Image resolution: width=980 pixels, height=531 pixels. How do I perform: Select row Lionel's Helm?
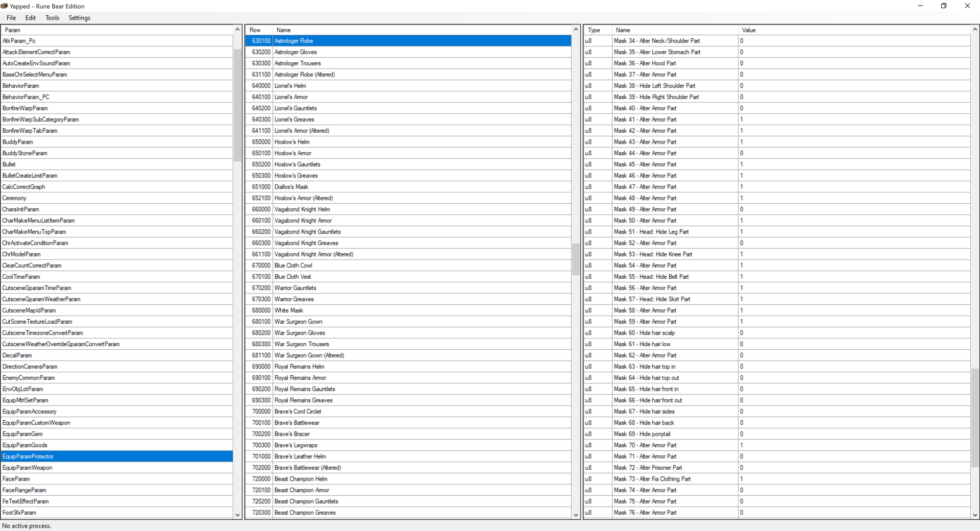pyautogui.click(x=409, y=86)
